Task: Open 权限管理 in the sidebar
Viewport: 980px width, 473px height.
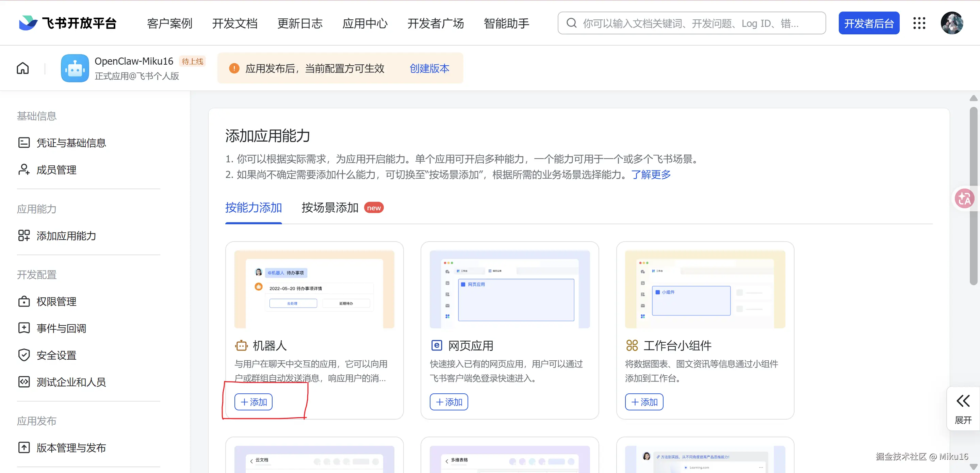Action: [x=56, y=301]
